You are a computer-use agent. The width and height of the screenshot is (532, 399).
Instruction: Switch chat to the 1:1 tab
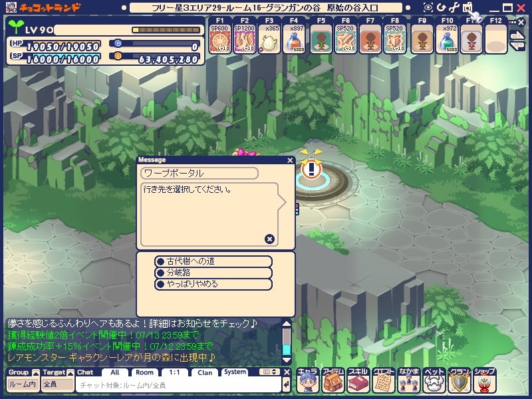click(174, 372)
